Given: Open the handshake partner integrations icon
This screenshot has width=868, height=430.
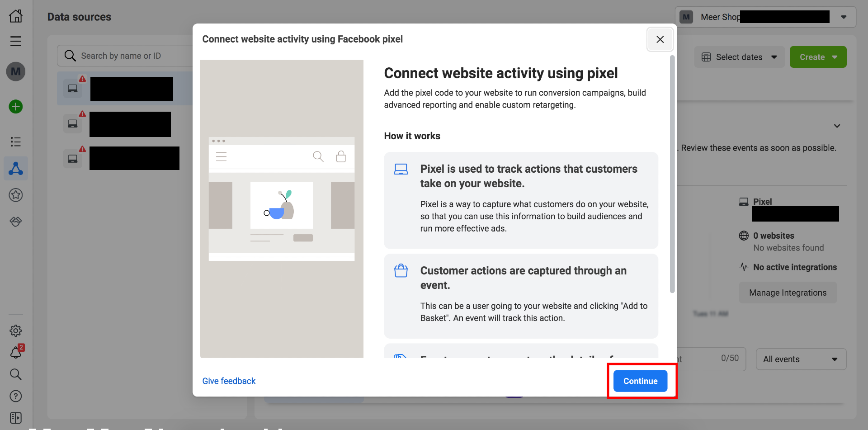Looking at the screenshot, I should 16,222.
